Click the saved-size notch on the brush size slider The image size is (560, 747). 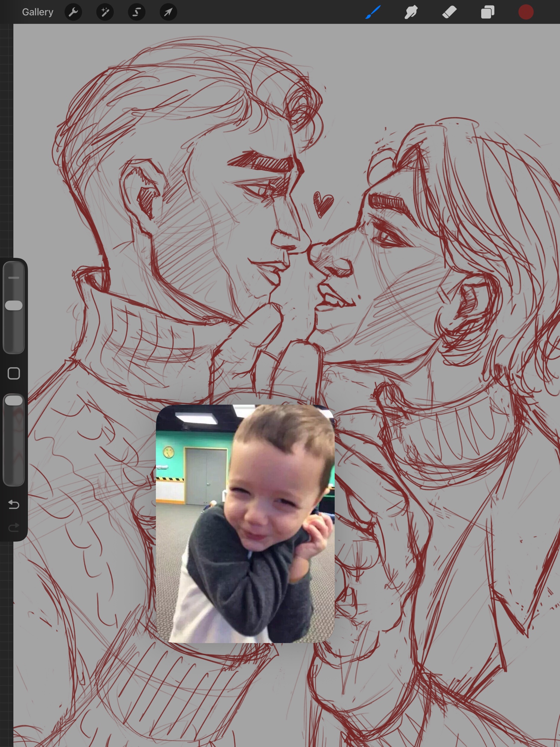(14, 278)
